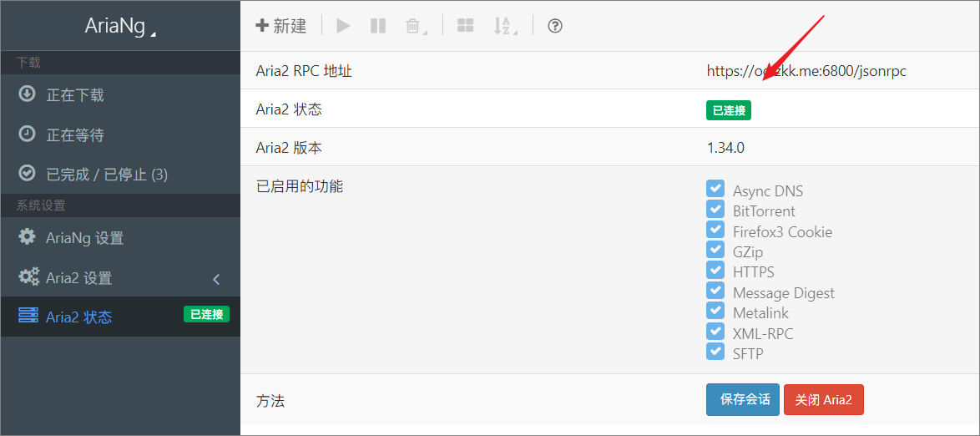Click the plus 新建 new task button
980x436 pixels.
[x=281, y=26]
